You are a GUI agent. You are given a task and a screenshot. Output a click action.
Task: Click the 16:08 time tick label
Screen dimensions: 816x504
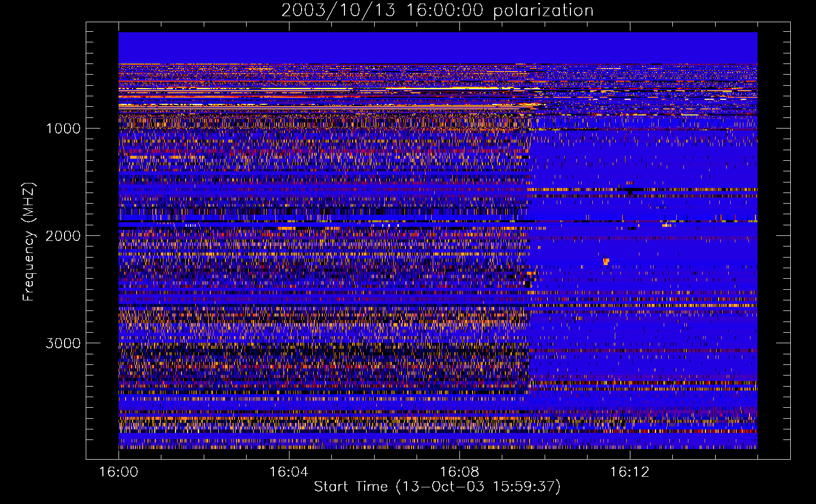point(459,472)
